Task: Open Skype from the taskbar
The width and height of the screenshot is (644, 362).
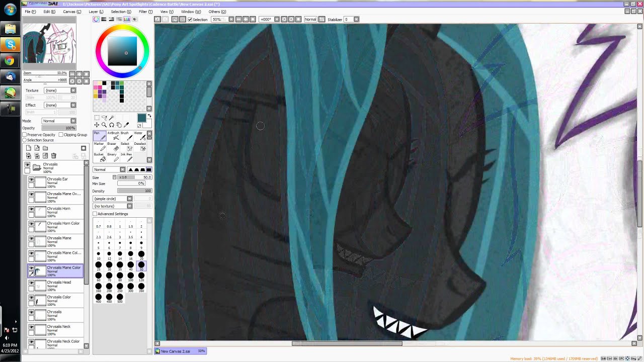Action: (10, 45)
